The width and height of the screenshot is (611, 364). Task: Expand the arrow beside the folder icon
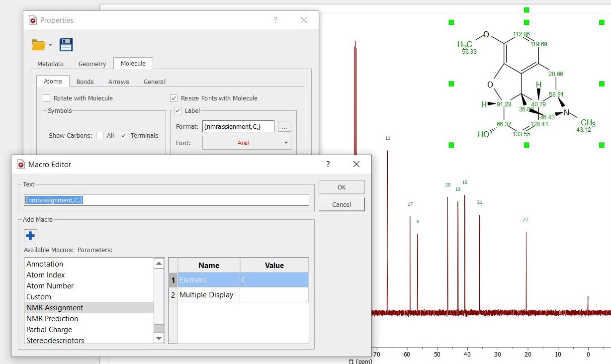click(x=50, y=45)
